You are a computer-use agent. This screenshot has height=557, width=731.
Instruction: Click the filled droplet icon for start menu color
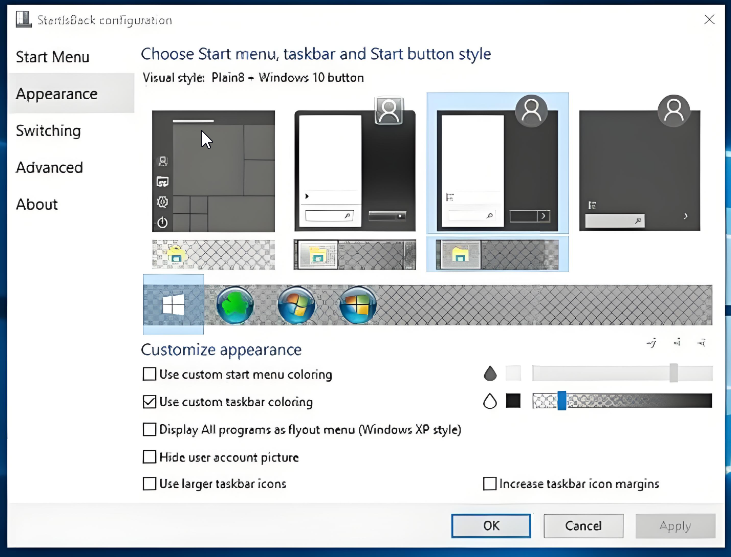(x=490, y=374)
